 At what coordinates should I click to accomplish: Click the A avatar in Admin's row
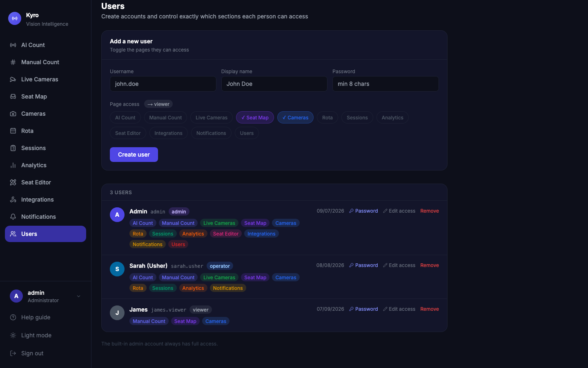(117, 215)
